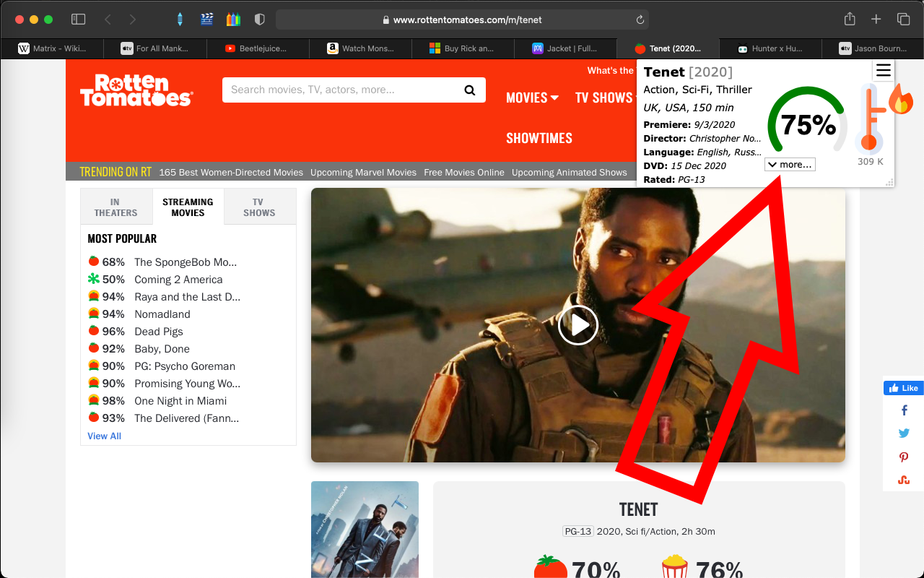This screenshot has width=924, height=578.
Task: Open Baby, Done list entry
Action: pos(162,349)
